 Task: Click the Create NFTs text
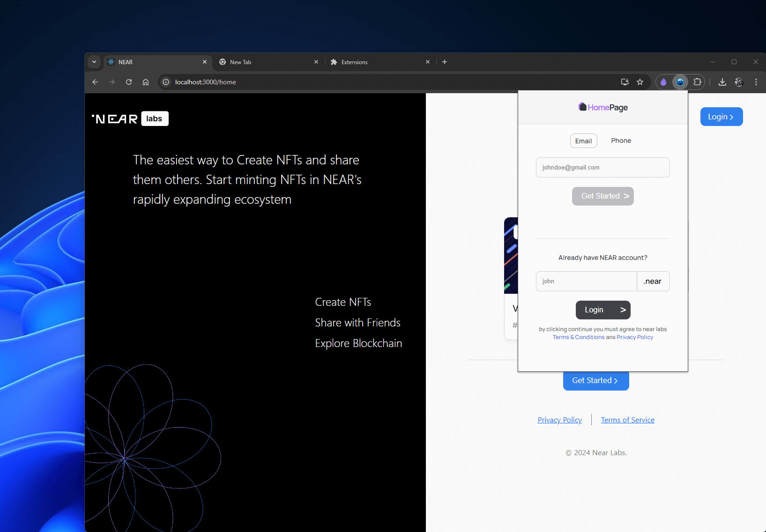point(343,302)
